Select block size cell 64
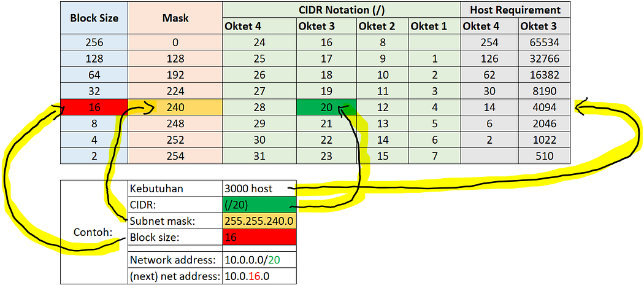644x285 pixels. (94, 75)
